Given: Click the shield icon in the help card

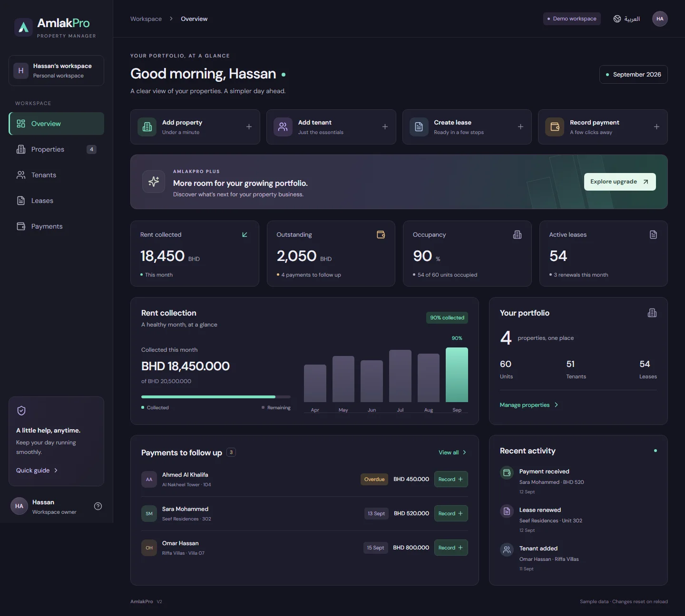Looking at the screenshot, I should [21, 411].
